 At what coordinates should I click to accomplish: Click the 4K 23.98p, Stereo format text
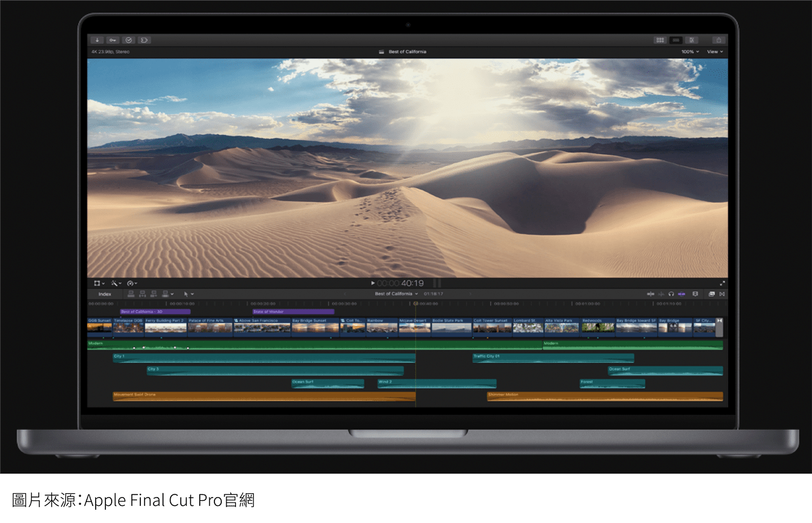coord(110,52)
